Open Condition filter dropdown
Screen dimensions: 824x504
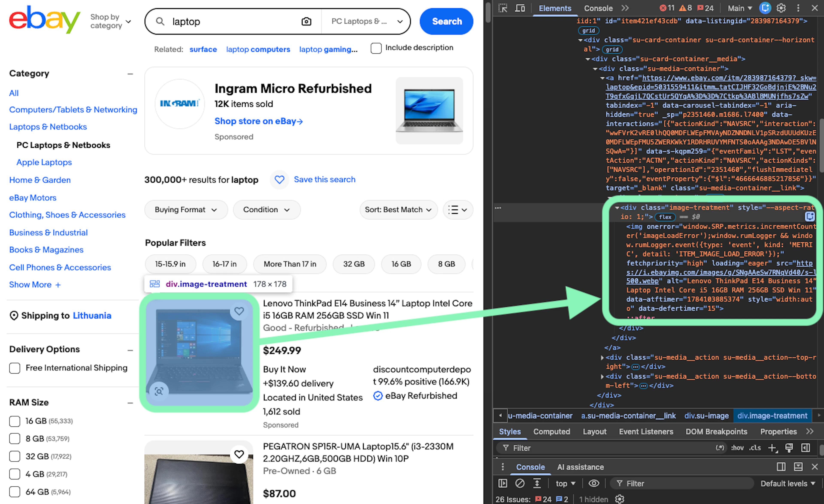pos(267,210)
